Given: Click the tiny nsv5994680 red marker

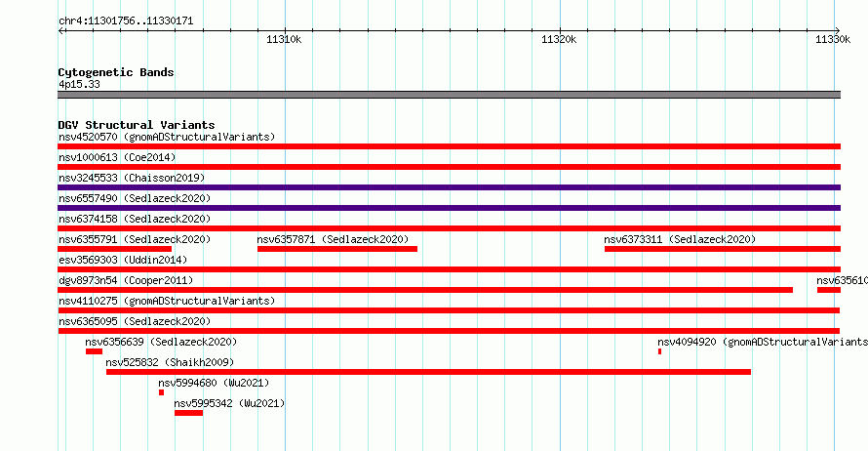Looking at the screenshot, I should click(161, 392).
